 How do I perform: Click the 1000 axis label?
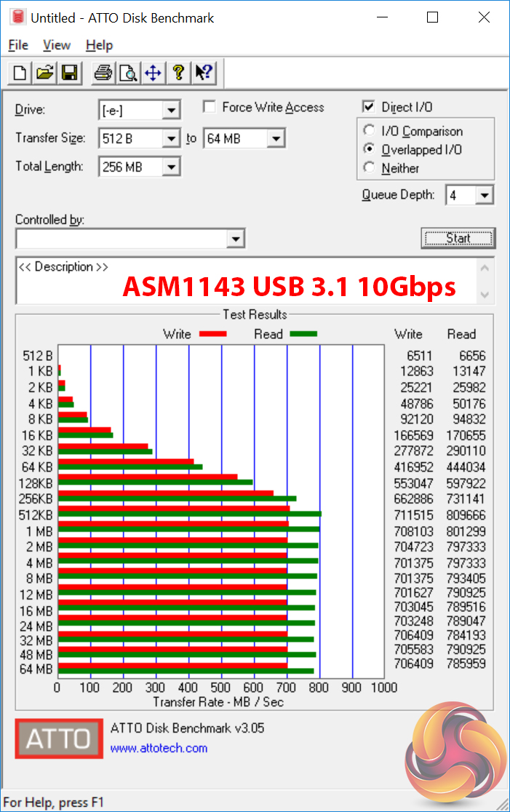point(384,688)
